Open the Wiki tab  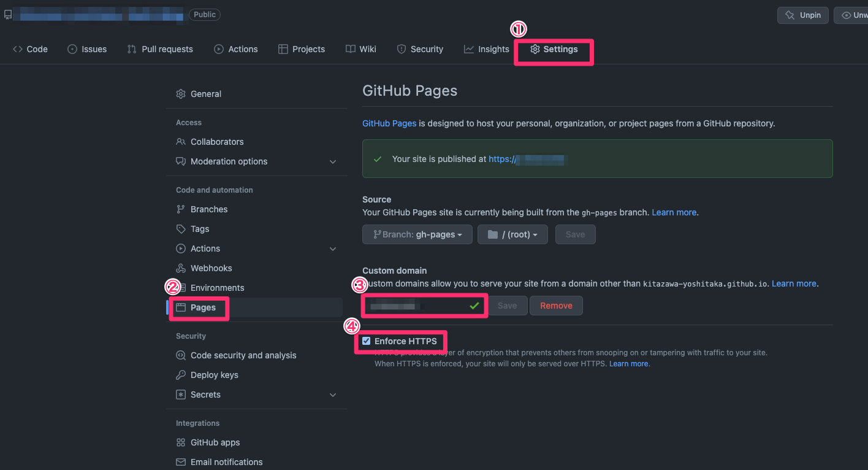click(x=361, y=49)
